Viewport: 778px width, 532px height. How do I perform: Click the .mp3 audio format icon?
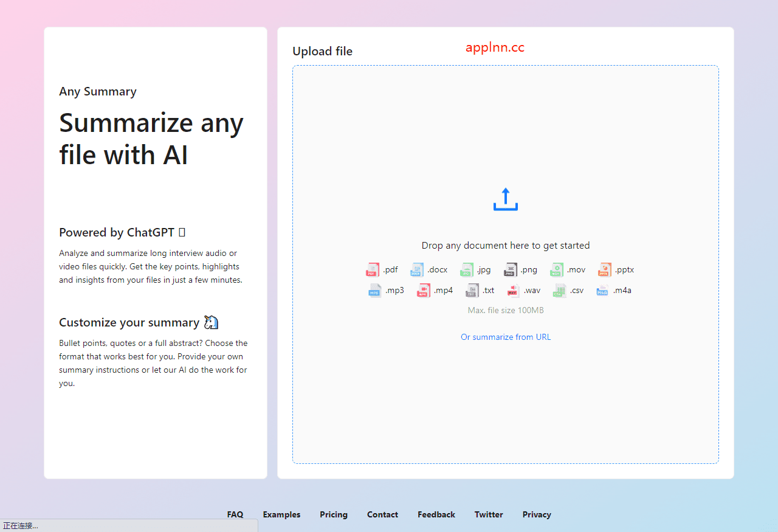375,290
